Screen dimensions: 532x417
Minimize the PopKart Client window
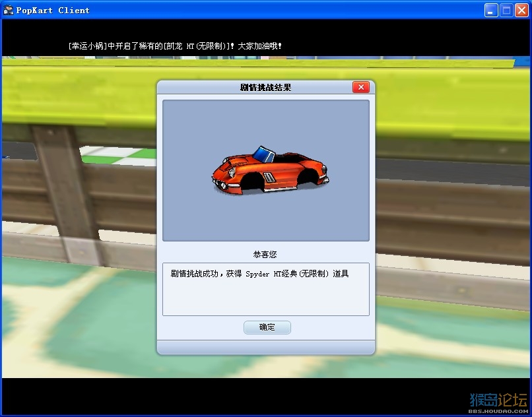pos(490,11)
